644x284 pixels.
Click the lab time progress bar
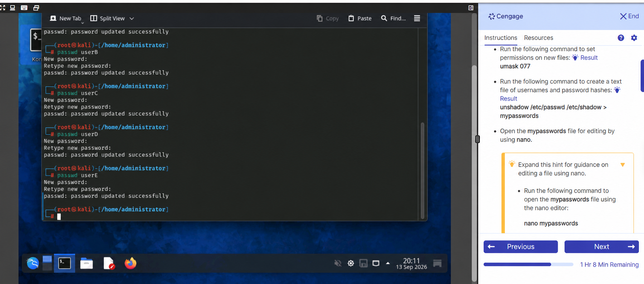point(528,265)
